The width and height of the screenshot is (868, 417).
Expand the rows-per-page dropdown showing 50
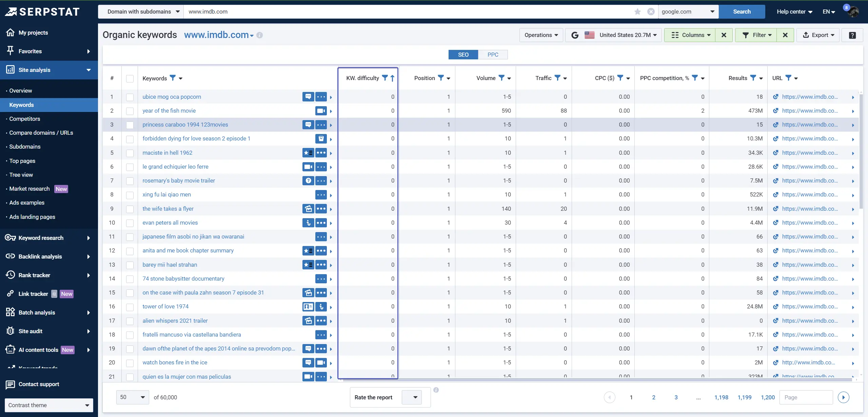point(133,397)
